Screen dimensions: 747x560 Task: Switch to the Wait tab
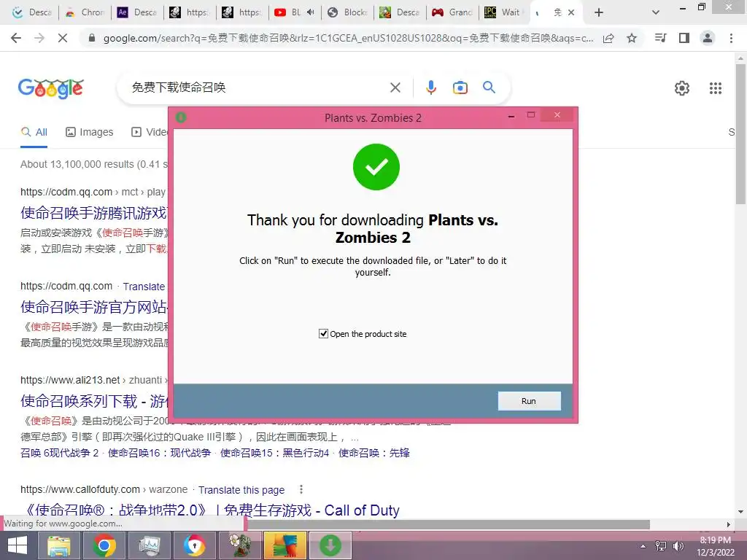click(x=503, y=12)
